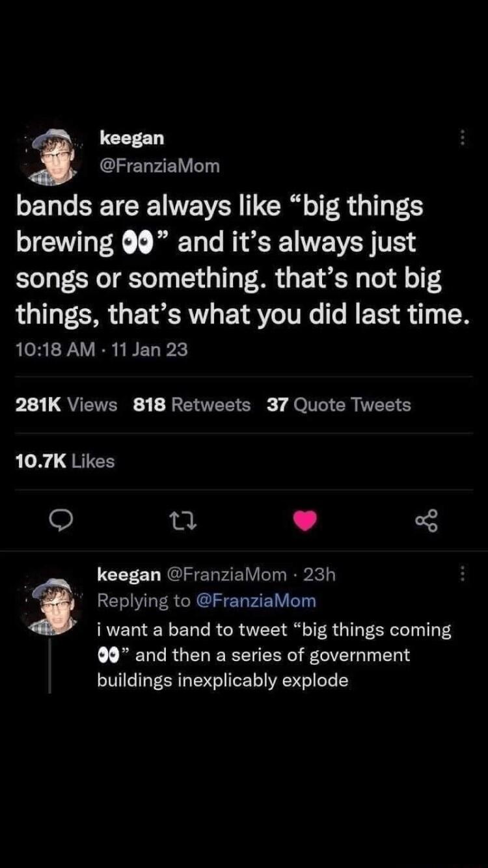View the 818 Retweets list
Screen dimensions: 488x868
[x=192, y=404]
